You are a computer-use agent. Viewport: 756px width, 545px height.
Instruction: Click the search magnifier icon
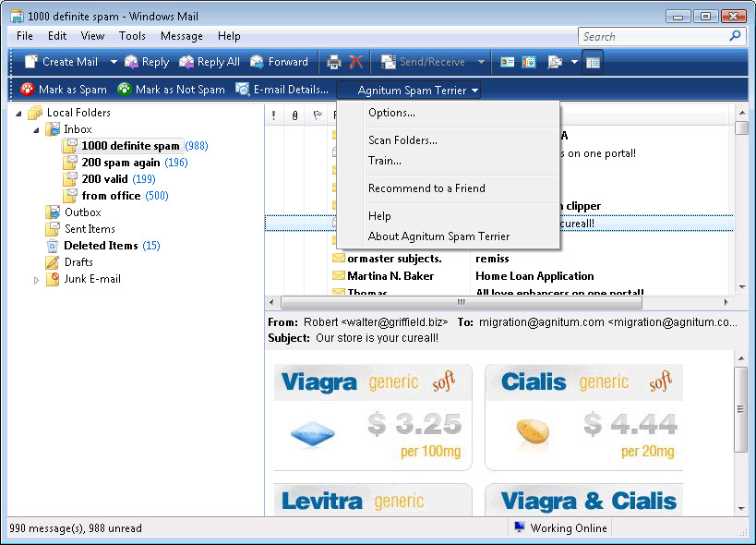(736, 36)
